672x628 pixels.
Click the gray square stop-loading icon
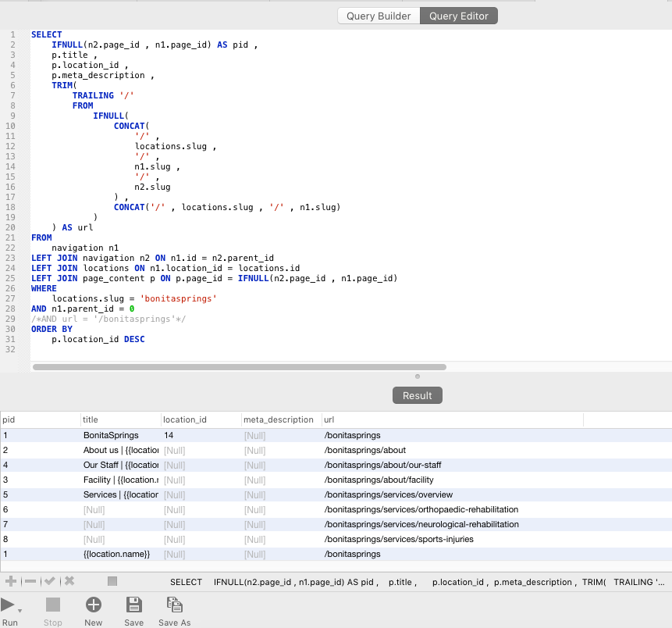click(x=112, y=581)
